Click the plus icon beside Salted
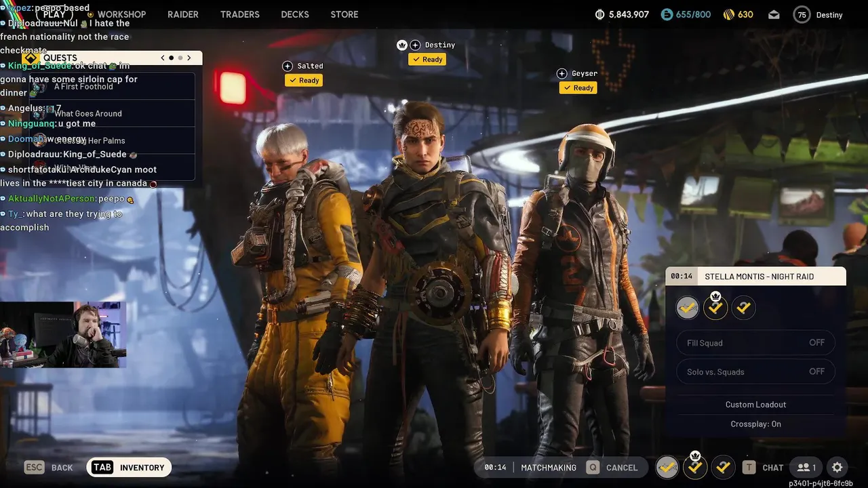The width and height of the screenshot is (868, 488). tap(288, 66)
